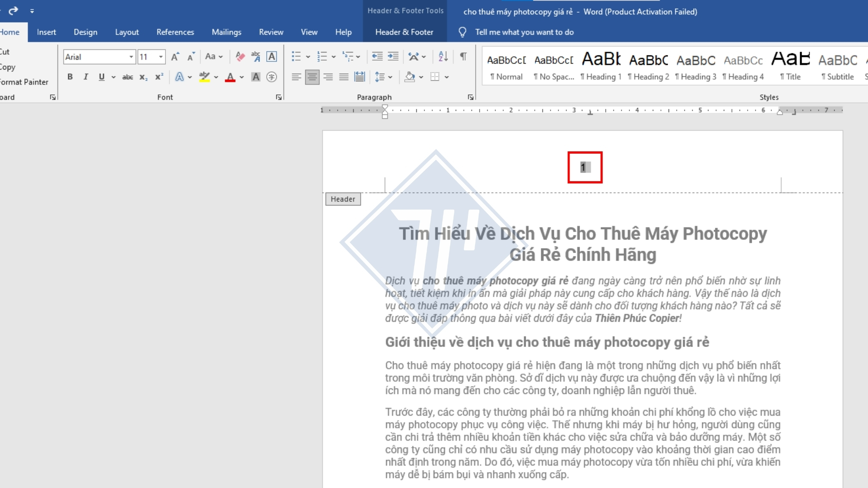868x488 pixels.
Task: Click the Sort icon
Action: [442, 56]
